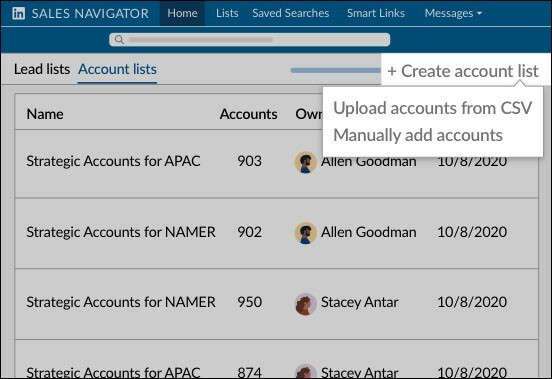Image resolution: width=552 pixels, height=379 pixels.
Task: Click inside the search input field
Action: point(250,39)
